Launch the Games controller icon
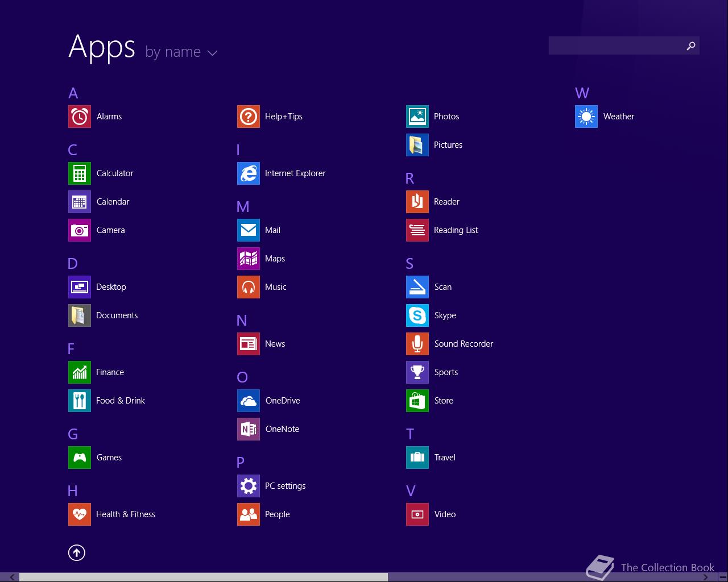Viewport: 728px width, 582px height. click(80, 458)
